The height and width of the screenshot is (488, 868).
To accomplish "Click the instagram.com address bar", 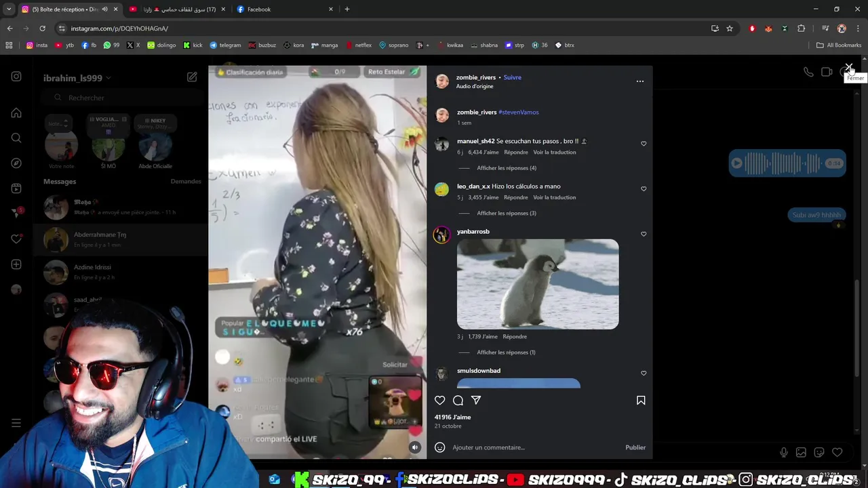I will coord(380,28).
